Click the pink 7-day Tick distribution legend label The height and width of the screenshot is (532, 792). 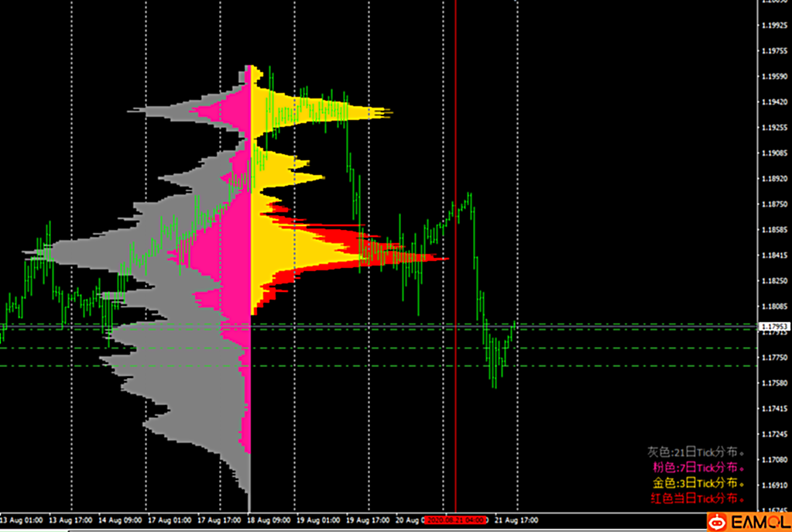[698, 468]
